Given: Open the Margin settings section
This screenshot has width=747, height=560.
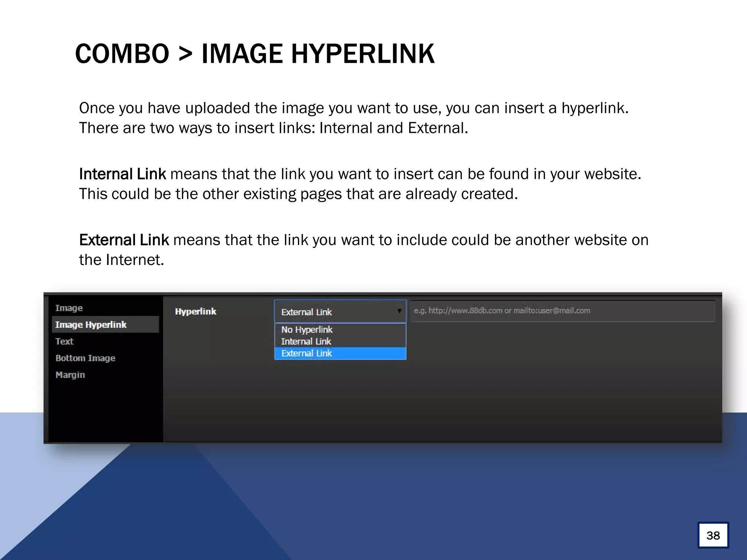Looking at the screenshot, I should [x=70, y=375].
